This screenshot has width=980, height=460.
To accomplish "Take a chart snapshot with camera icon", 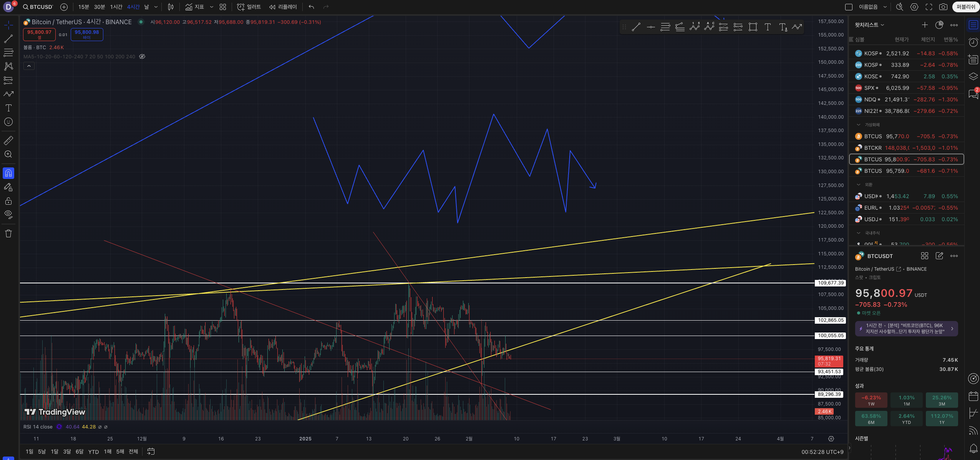I will (x=943, y=7).
